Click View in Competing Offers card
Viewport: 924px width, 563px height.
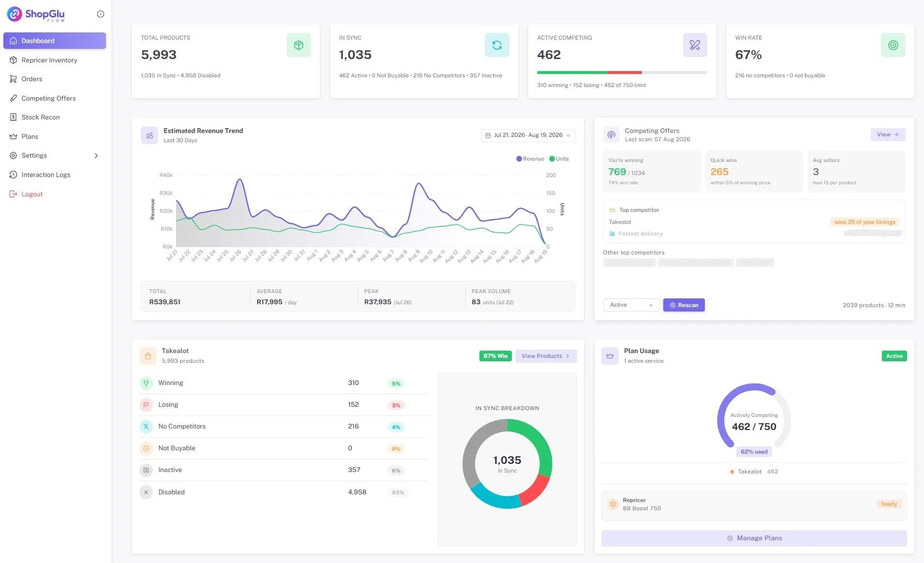coord(888,134)
